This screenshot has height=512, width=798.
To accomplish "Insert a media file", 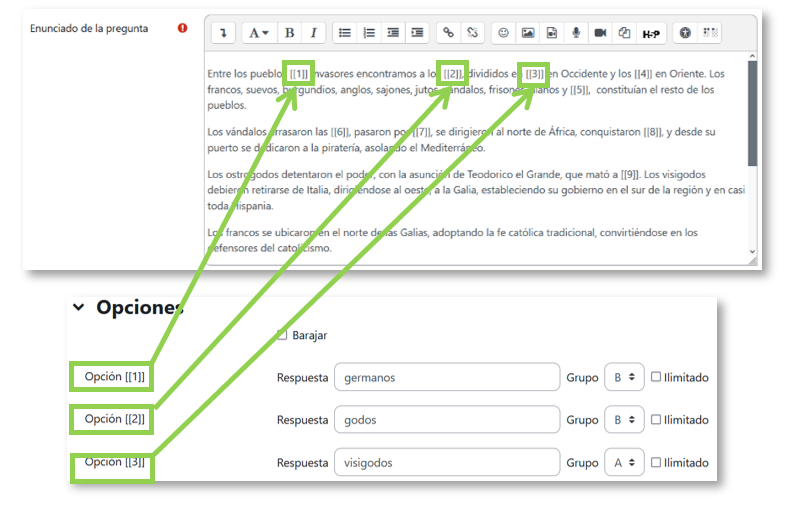I will (x=552, y=33).
